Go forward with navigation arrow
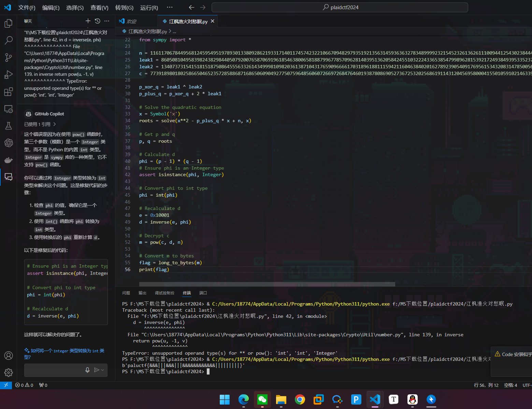 pos(203,7)
